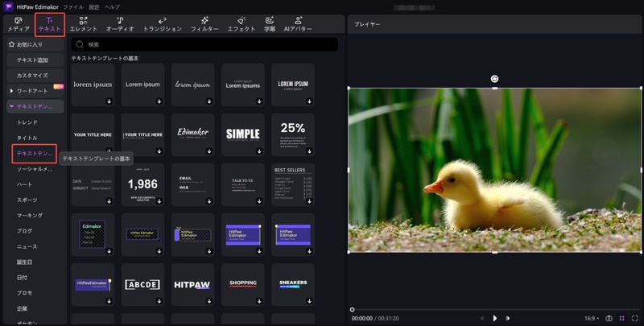
Task: Click the カスタマイズ button
Action: (35, 76)
